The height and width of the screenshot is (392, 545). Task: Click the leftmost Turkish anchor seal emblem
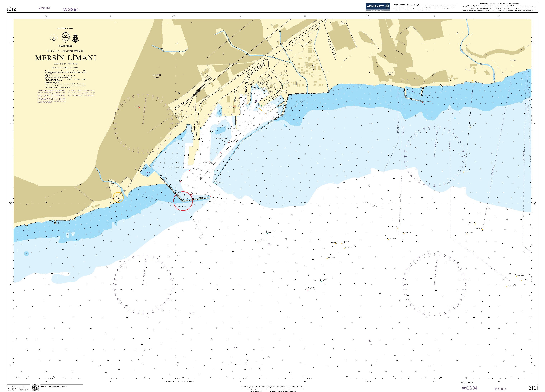[54, 38]
